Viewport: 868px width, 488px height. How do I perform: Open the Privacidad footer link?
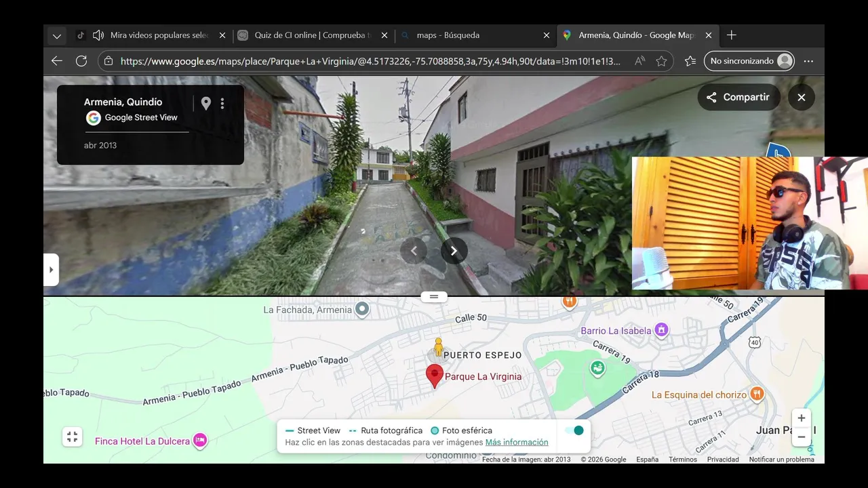coord(723,460)
